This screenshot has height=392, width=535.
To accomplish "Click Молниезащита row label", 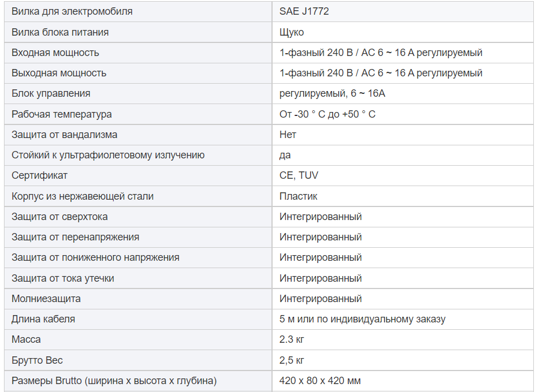I will [x=46, y=299].
